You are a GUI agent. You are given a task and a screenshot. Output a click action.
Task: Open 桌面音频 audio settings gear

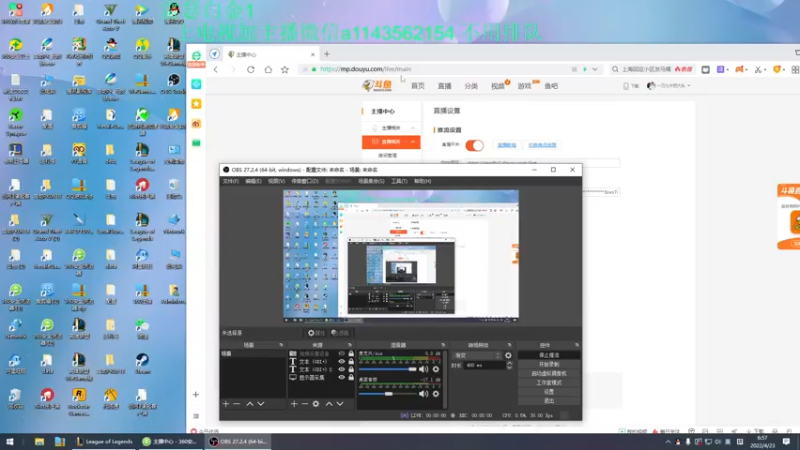pos(436,393)
